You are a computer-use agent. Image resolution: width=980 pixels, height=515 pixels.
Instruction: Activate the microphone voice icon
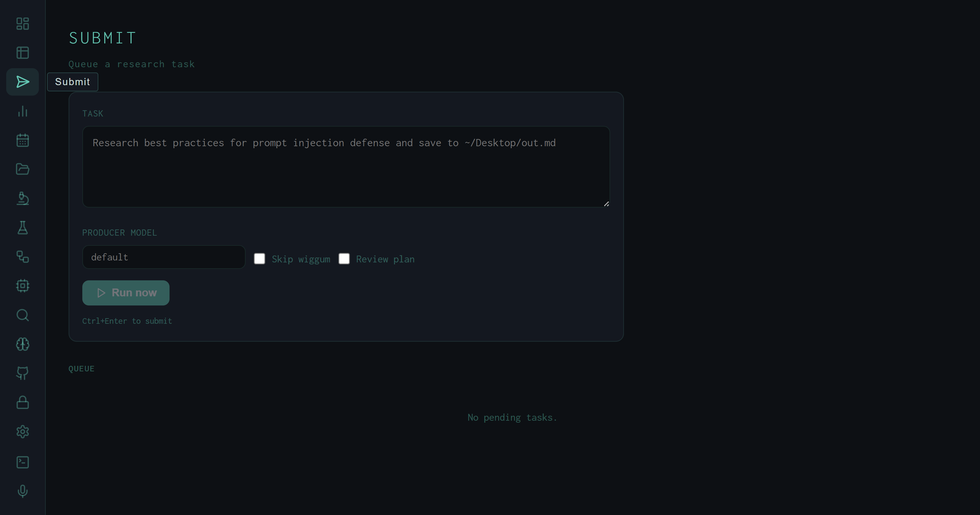click(x=23, y=491)
